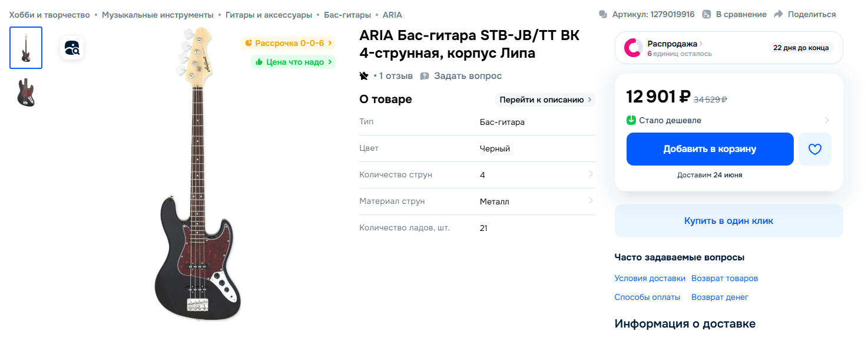Click the green Стало дешевле arrow icon
The image size is (868, 337).
pos(631,120)
